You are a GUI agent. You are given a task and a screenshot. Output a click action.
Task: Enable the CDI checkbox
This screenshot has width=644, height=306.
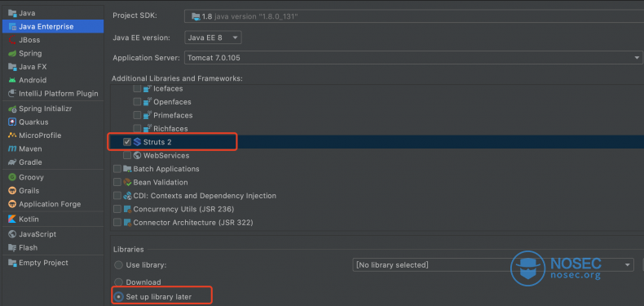point(117,196)
